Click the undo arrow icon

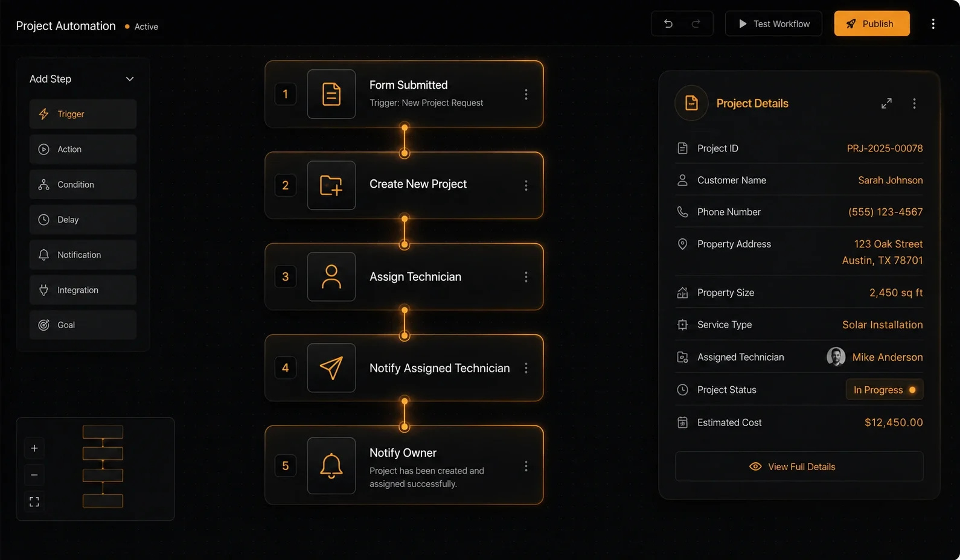pos(668,24)
